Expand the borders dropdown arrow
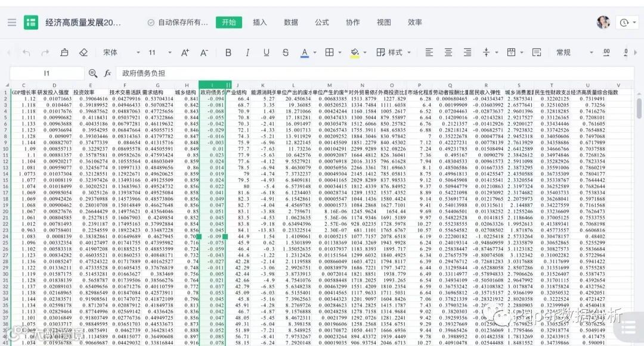Viewport: 644px width, 346px height. [340, 52]
